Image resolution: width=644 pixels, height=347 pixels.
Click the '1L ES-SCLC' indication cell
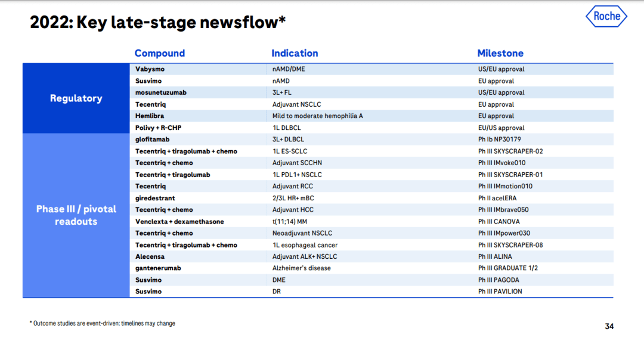pos(290,151)
